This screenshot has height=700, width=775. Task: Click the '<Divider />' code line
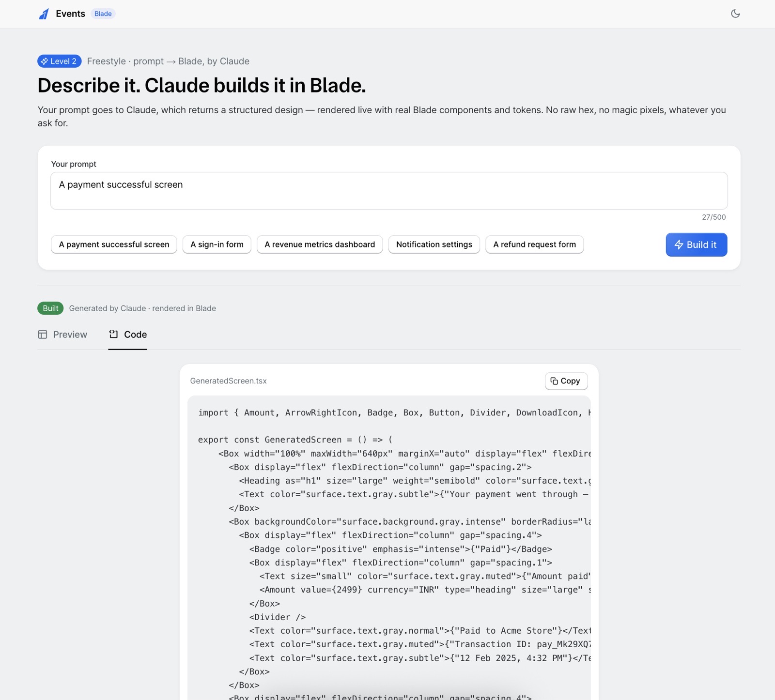(277, 617)
